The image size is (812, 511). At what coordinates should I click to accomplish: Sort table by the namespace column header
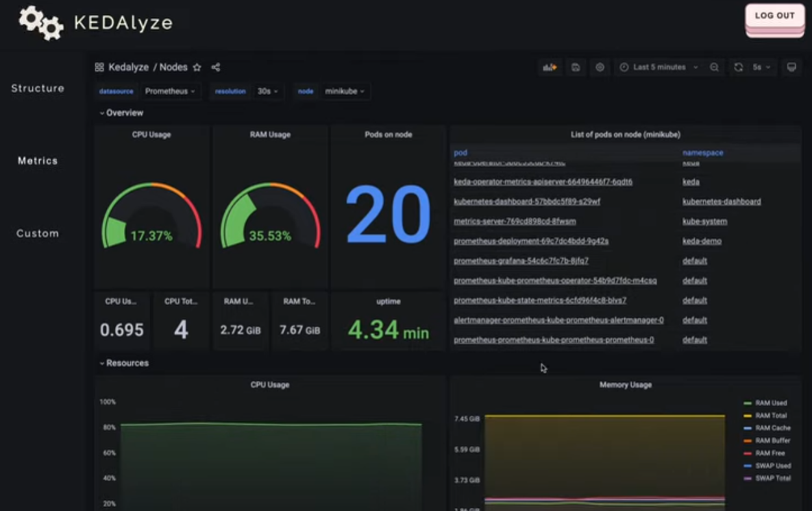[x=702, y=153]
